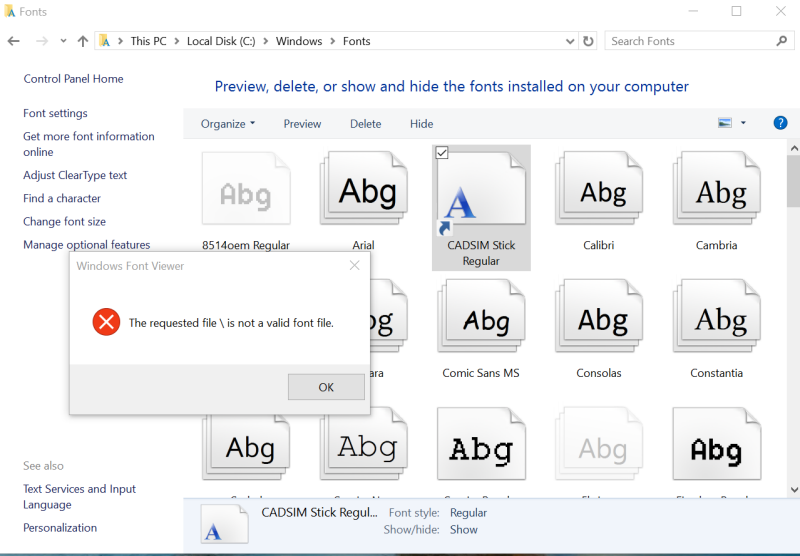The height and width of the screenshot is (556, 800).
Task: Click OK in the Font Viewer dialog
Action: (326, 387)
